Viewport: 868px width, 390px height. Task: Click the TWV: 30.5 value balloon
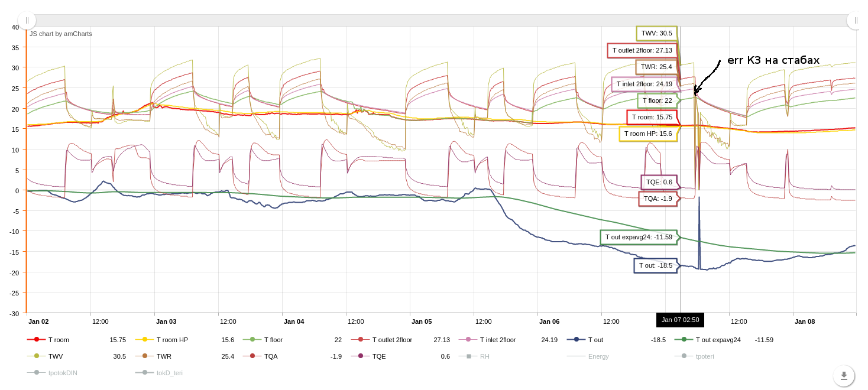click(x=656, y=34)
